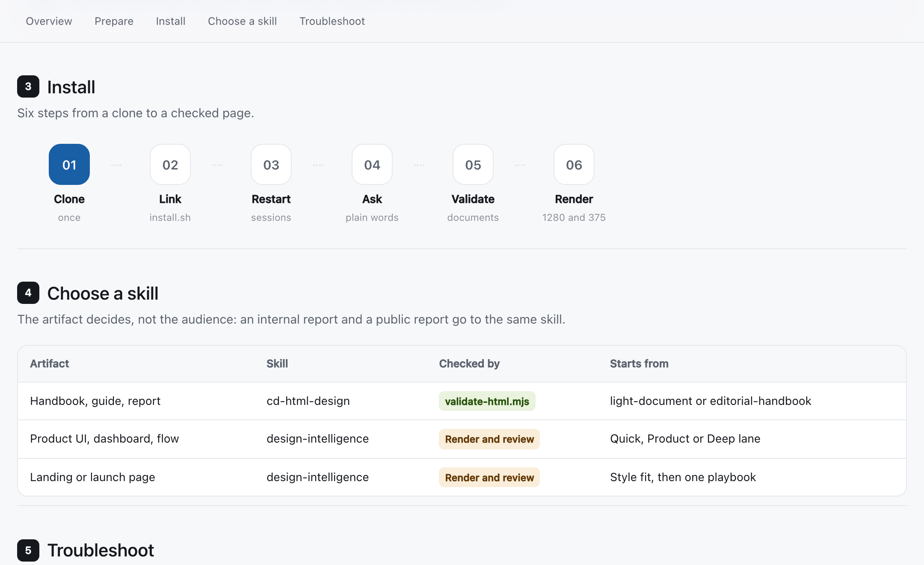This screenshot has height=565, width=924.
Task: Click the cd-html-design skill cell
Action: click(308, 401)
